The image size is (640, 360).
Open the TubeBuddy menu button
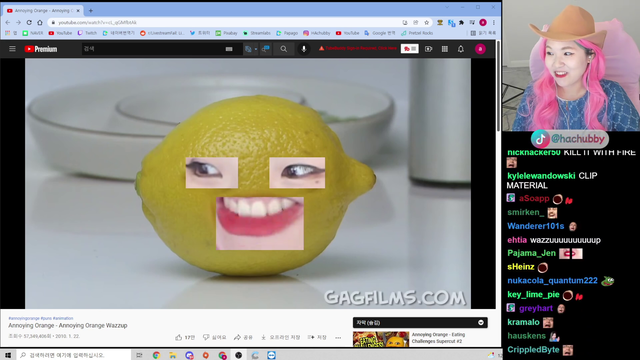click(409, 49)
